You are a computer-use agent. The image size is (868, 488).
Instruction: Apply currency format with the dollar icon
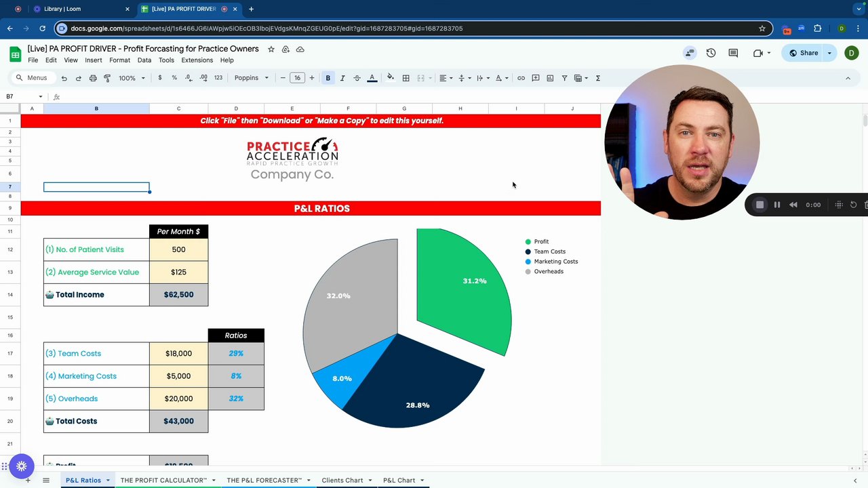coord(160,78)
